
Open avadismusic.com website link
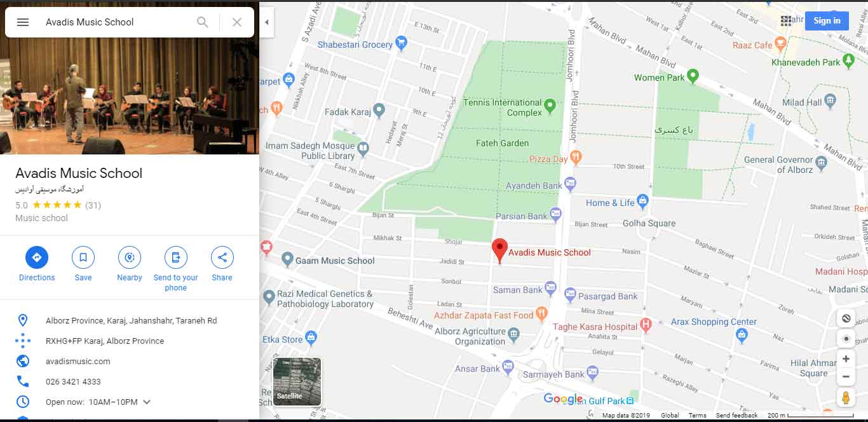pos(78,362)
